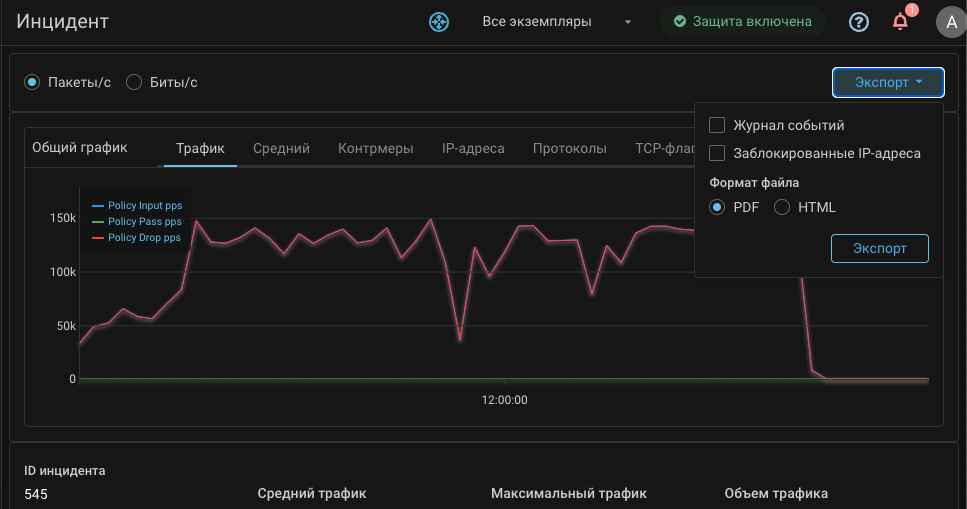Select Пакеты/с radio button
This screenshot has width=967, height=509.
point(32,82)
